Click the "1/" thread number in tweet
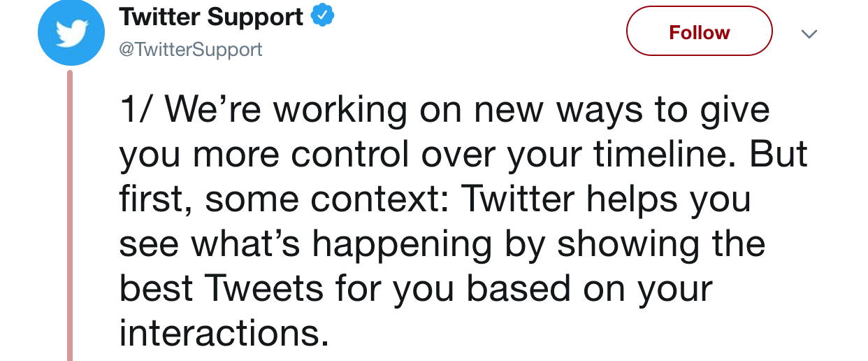Image resolution: width=868 pixels, height=361 pixels. pos(136,110)
